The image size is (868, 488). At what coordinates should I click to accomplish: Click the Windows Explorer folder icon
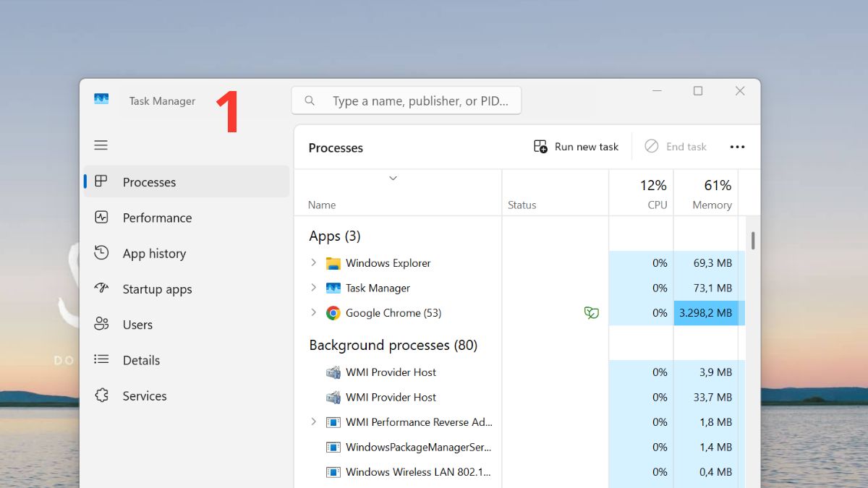(x=333, y=263)
